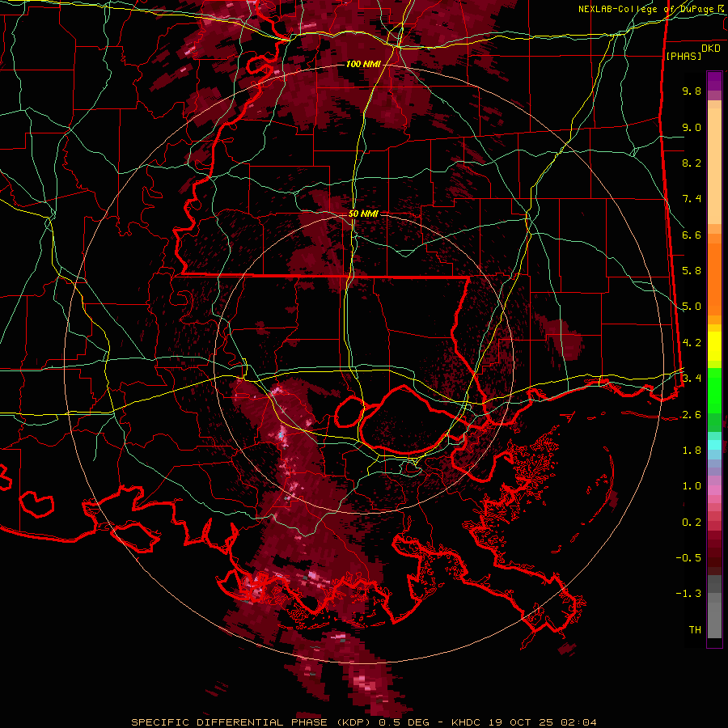Select the 5.8 legend value
The image size is (728, 728).
(x=692, y=271)
